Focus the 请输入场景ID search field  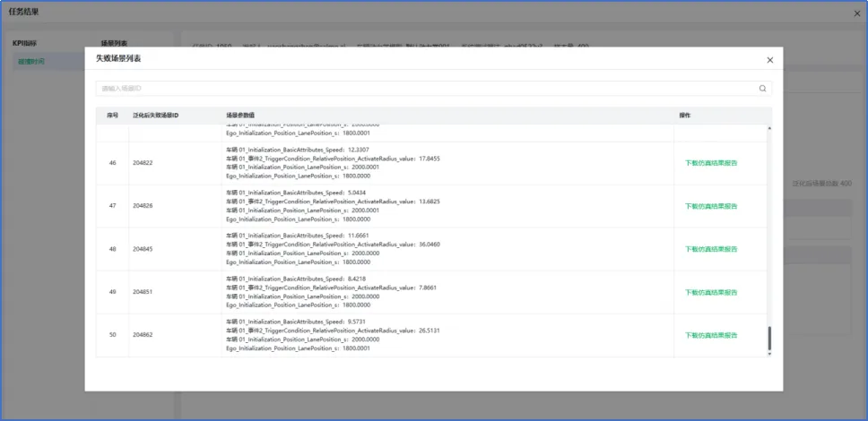click(421, 89)
